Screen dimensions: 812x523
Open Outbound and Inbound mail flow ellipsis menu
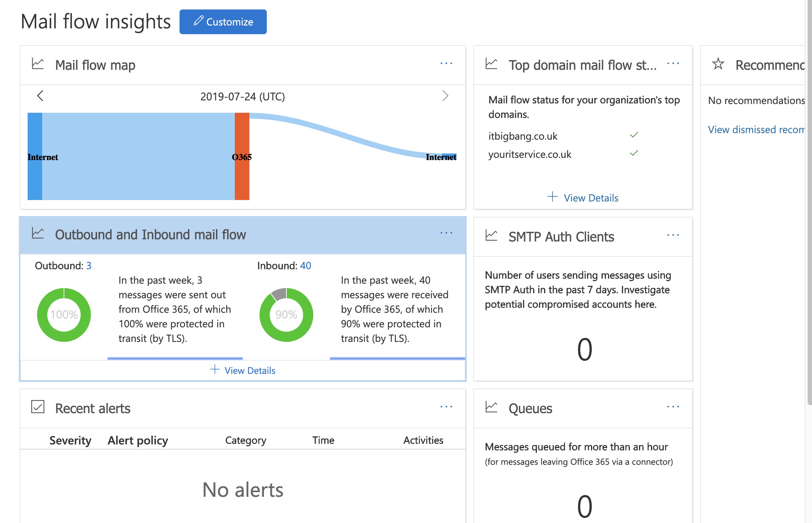[x=446, y=233]
